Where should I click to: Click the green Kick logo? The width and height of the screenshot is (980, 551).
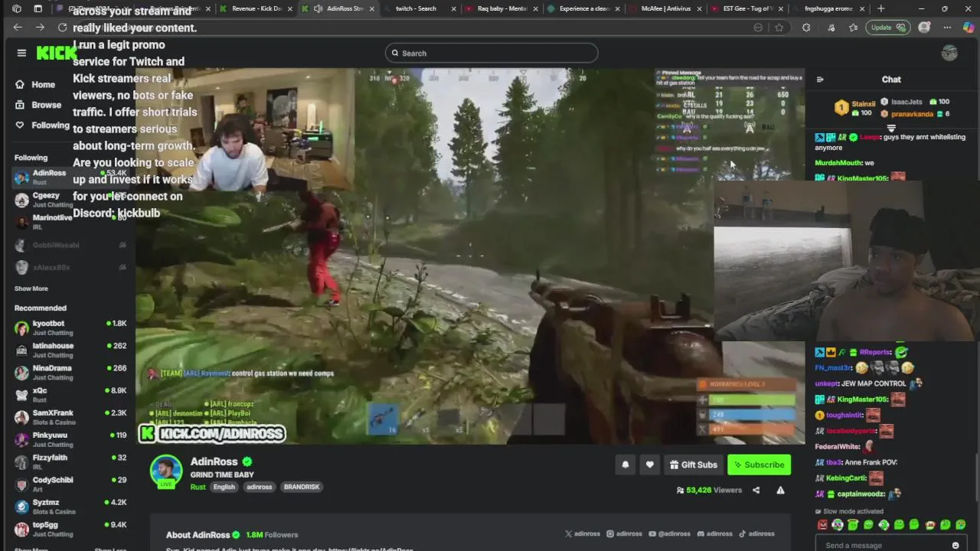tap(57, 53)
